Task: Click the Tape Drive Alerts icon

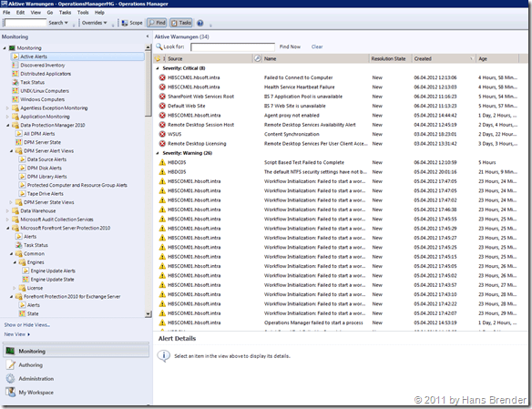Action: [23, 194]
